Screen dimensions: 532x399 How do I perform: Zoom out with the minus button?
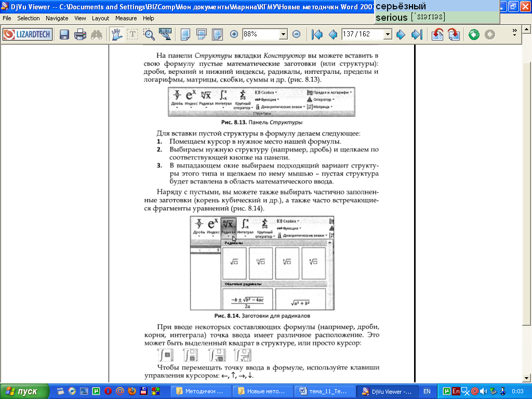(296, 34)
